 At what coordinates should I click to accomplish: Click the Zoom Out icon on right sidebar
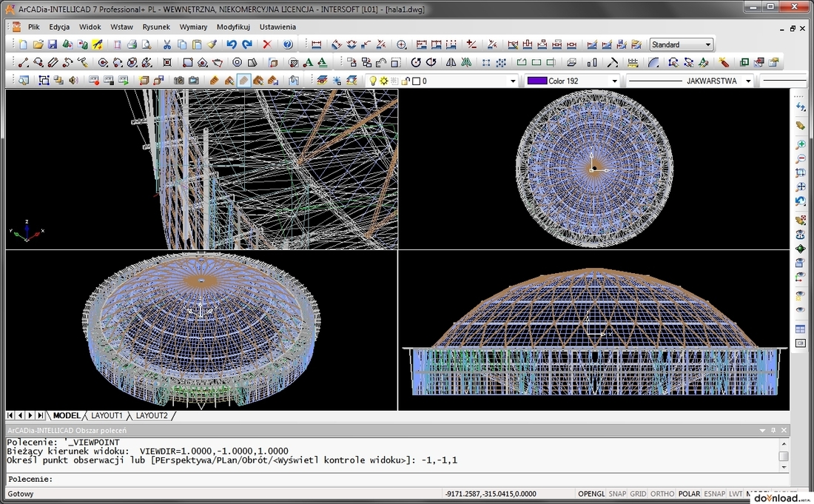point(800,158)
